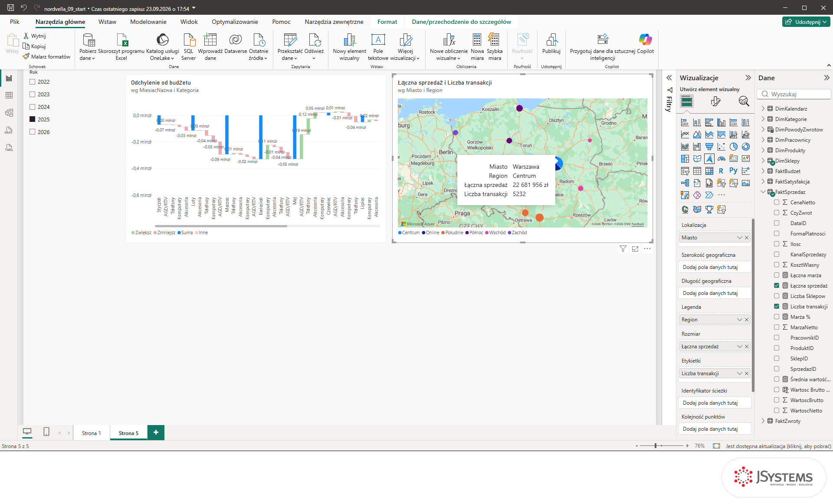Create Nowa miara
Viewport: 833px width, 504px height.
(477, 47)
